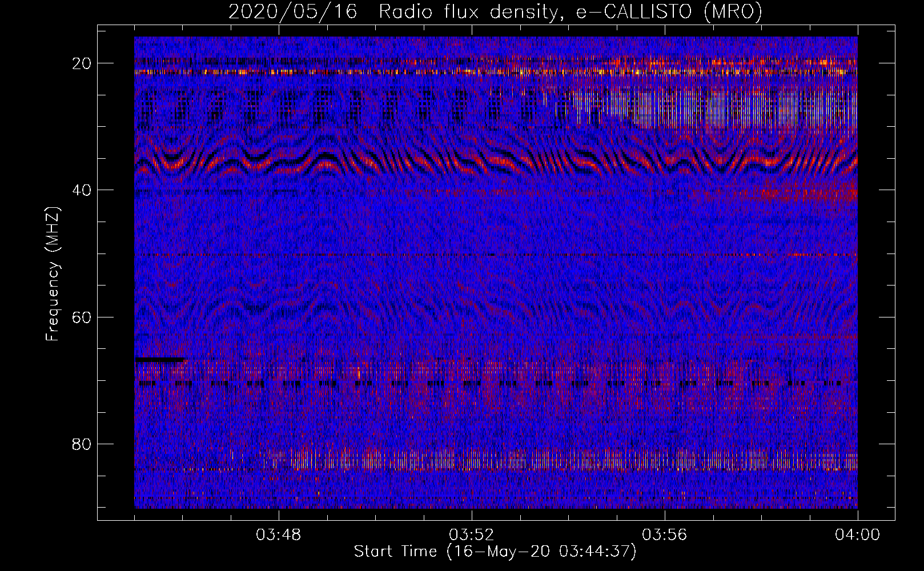Click the 60 MHz frequency tick label
Image resolution: width=924 pixels, height=571 pixels.
pos(82,317)
